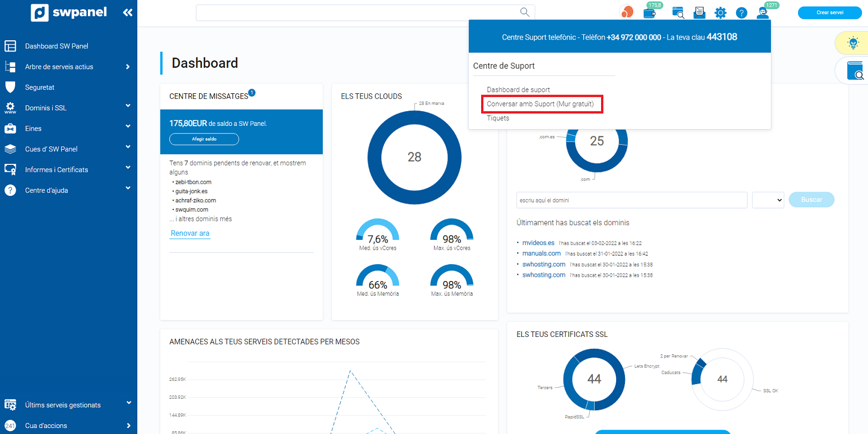Viewport: 868px width, 434px height.
Task: Click the manual book search icon on right edge
Action: click(x=856, y=71)
